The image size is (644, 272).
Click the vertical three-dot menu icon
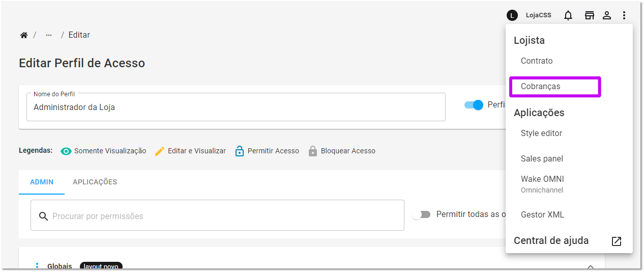624,15
